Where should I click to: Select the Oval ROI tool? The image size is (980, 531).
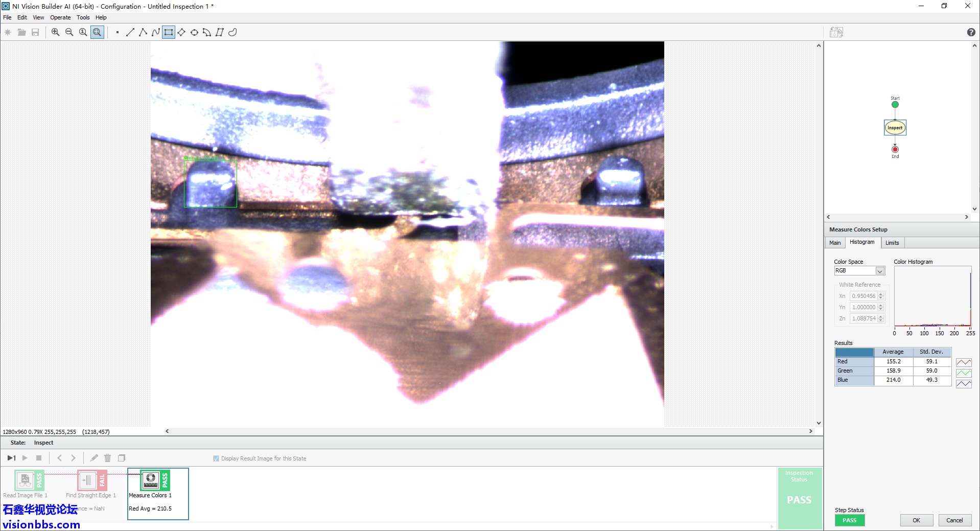[194, 32]
